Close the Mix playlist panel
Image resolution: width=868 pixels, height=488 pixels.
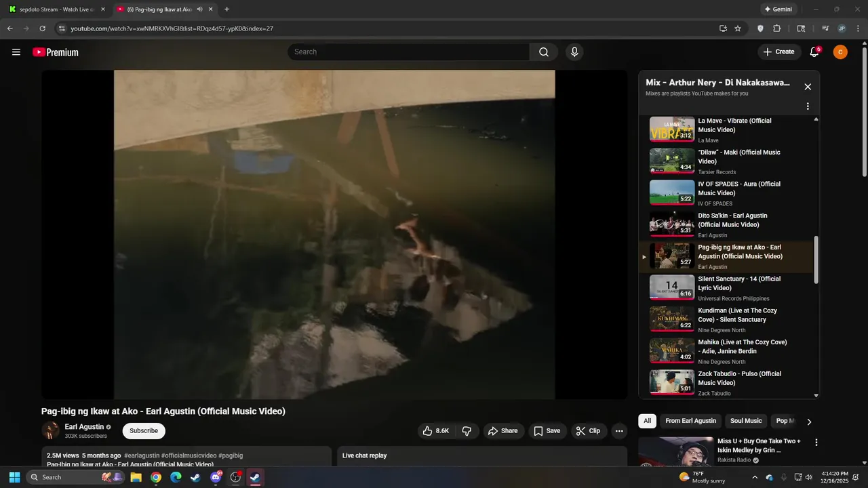(x=808, y=87)
